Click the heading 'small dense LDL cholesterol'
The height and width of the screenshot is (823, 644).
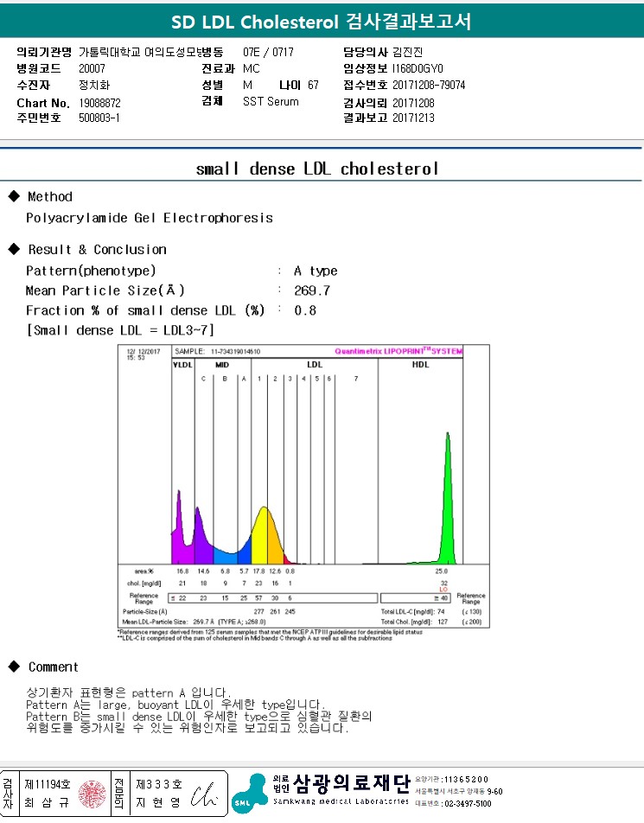[317, 169]
